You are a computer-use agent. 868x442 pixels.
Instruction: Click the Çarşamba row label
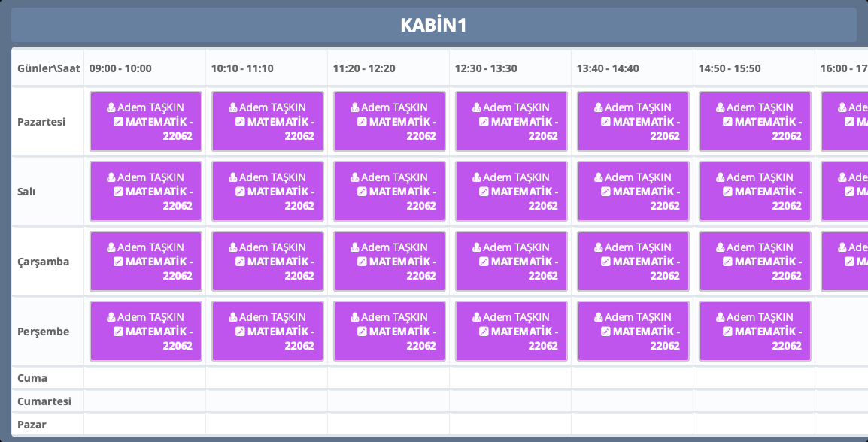[x=44, y=262]
